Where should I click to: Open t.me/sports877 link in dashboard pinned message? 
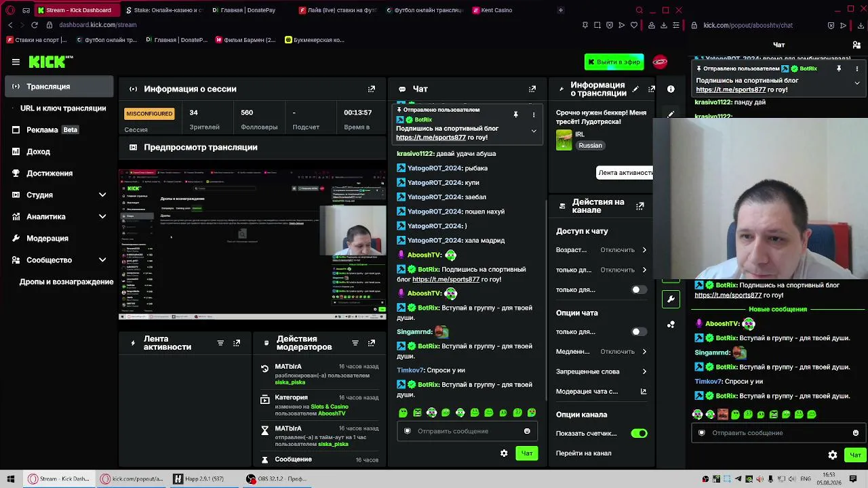[x=431, y=138]
